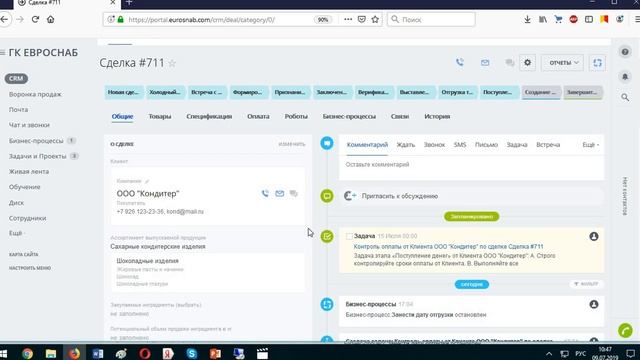Click the email envelope icon in deal header
640x360 pixels.
point(485,63)
